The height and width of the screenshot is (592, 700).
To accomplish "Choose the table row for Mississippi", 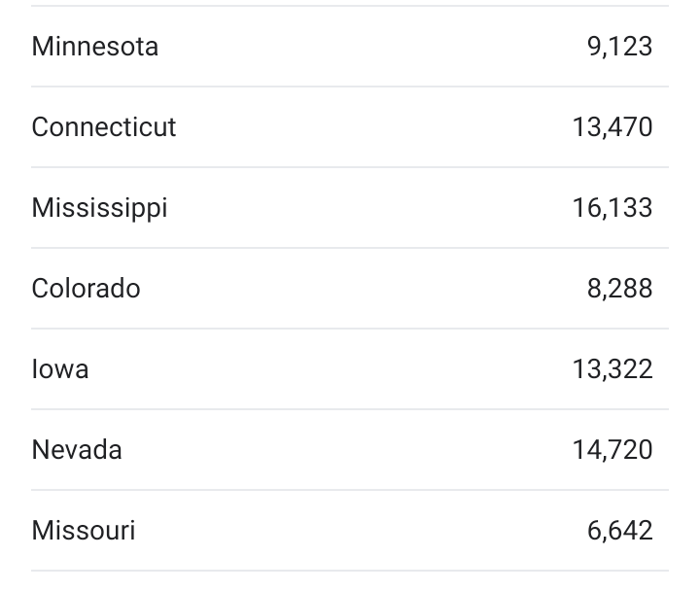I will pos(350,208).
